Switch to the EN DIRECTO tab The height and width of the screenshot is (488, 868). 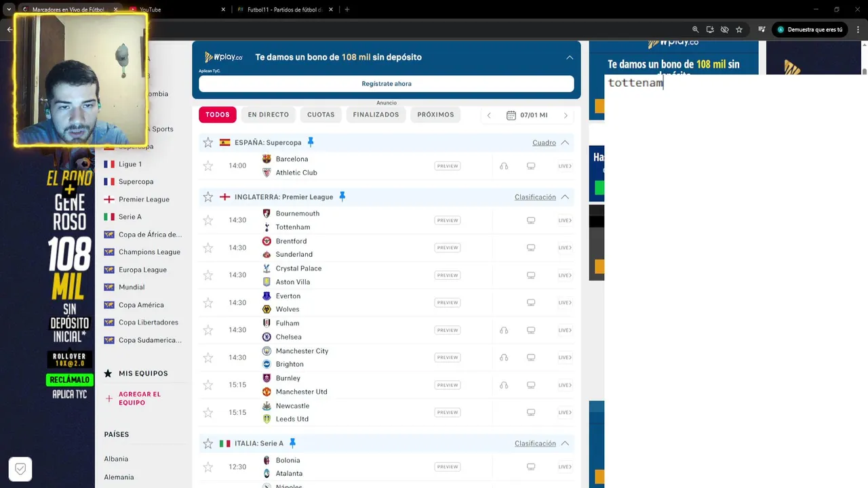click(269, 115)
